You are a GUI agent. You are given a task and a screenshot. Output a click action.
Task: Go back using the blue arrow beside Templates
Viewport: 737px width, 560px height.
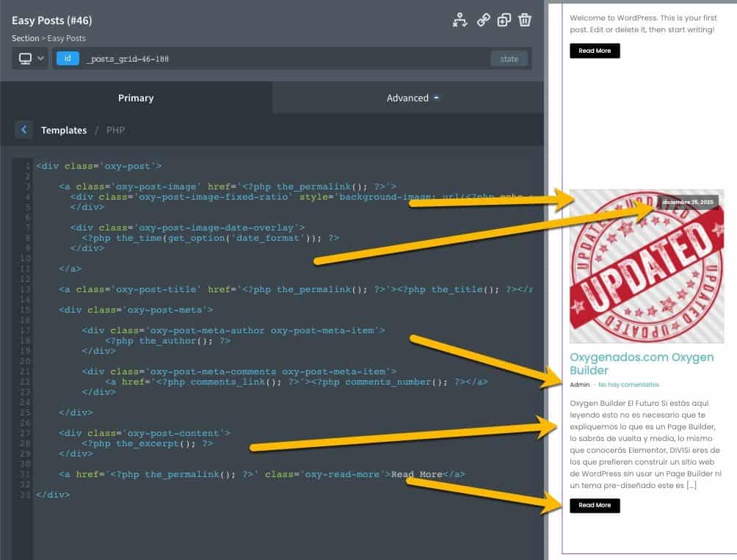[23, 130]
